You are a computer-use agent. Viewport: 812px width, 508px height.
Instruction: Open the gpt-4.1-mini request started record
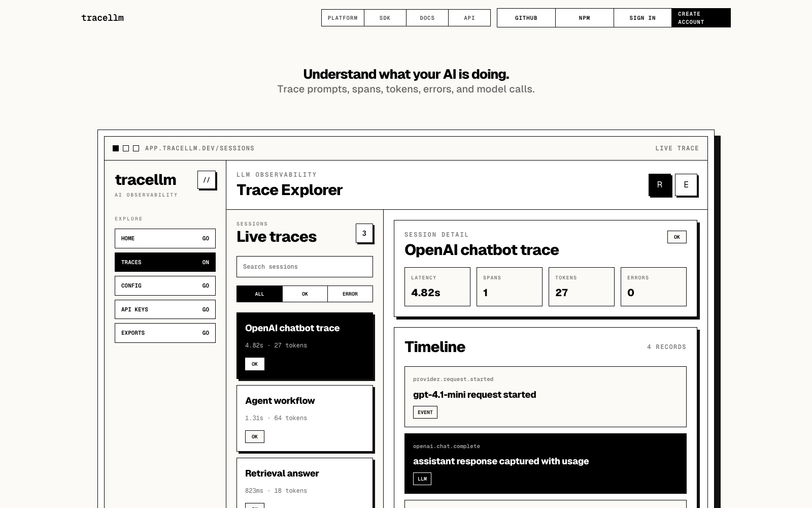tap(546, 397)
